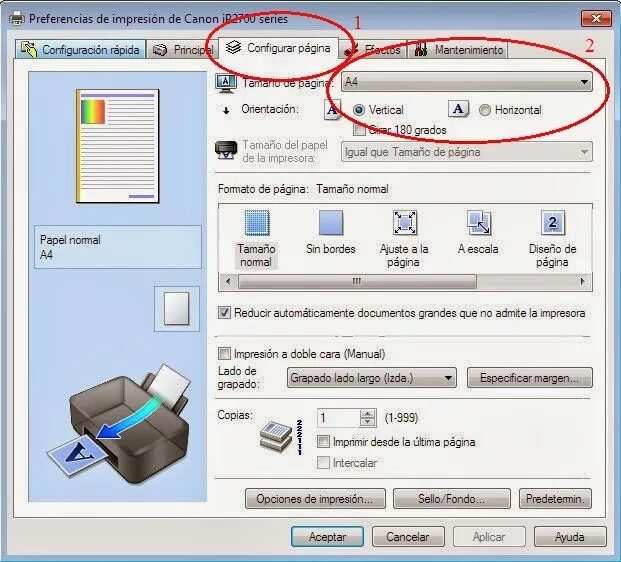
Task: Increase copies with the up spinner arrow
Action: tap(368, 413)
